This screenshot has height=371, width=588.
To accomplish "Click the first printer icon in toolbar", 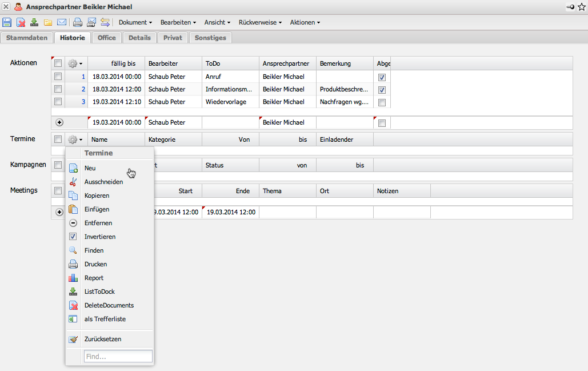I will tap(78, 22).
